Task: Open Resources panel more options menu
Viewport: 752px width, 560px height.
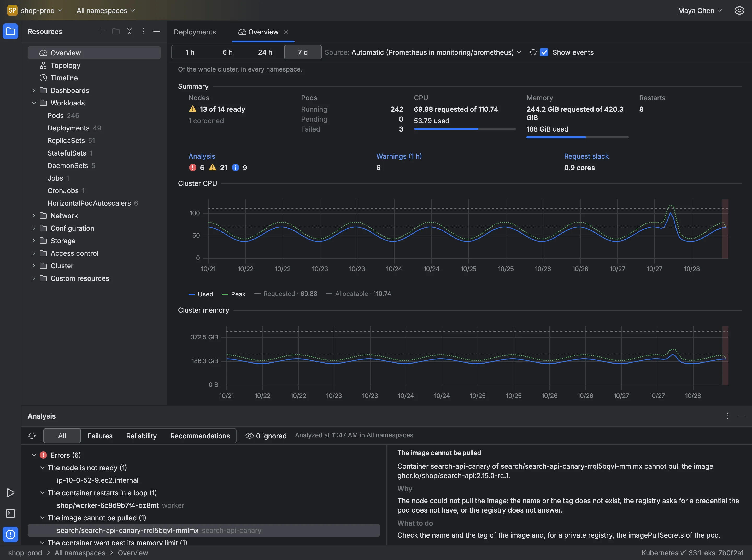Action: coord(143,31)
